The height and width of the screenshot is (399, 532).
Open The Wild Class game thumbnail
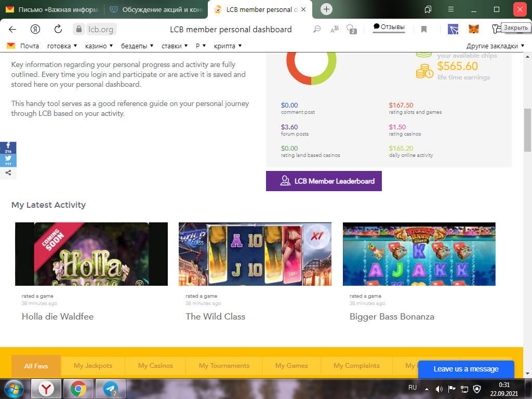(x=255, y=254)
